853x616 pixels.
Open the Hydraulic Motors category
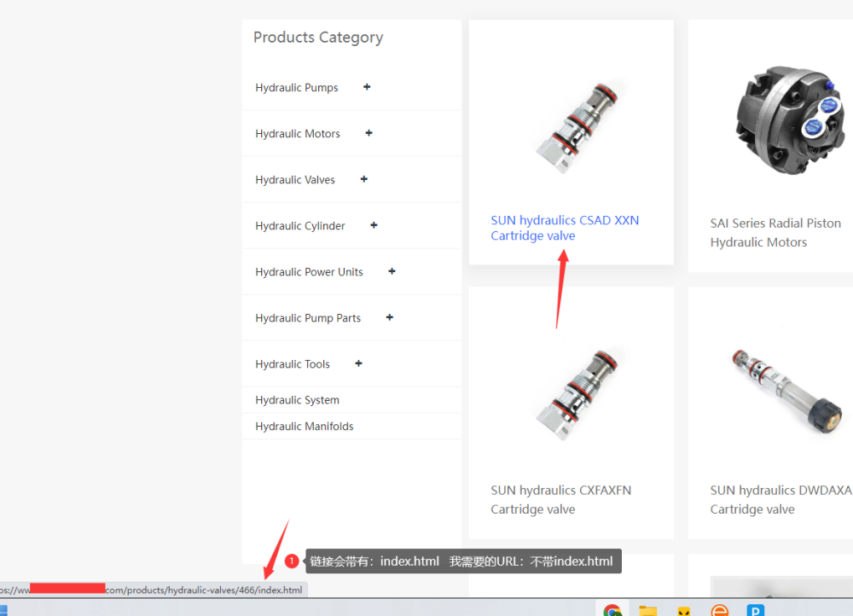(298, 134)
